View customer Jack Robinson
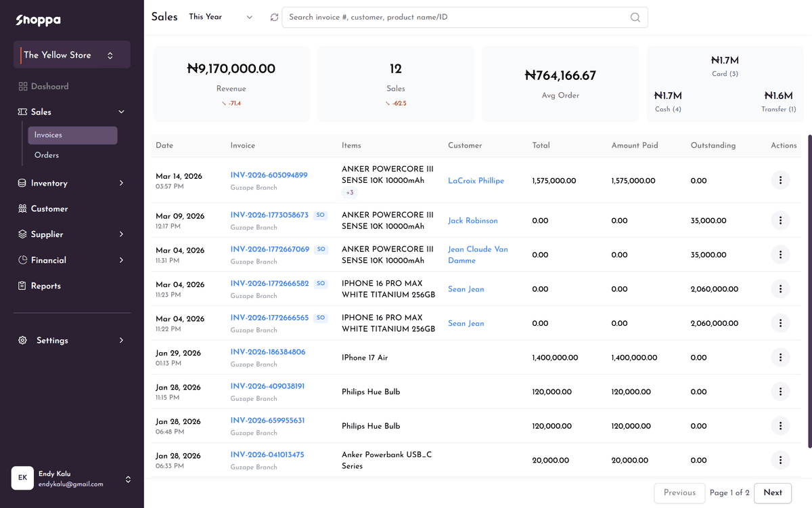This screenshot has width=812, height=508. pyautogui.click(x=472, y=220)
